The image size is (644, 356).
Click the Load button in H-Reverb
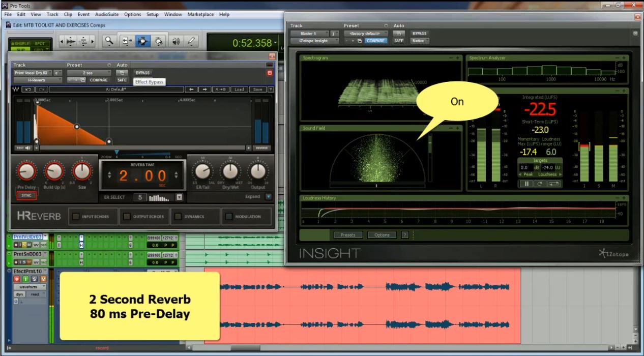(x=239, y=89)
